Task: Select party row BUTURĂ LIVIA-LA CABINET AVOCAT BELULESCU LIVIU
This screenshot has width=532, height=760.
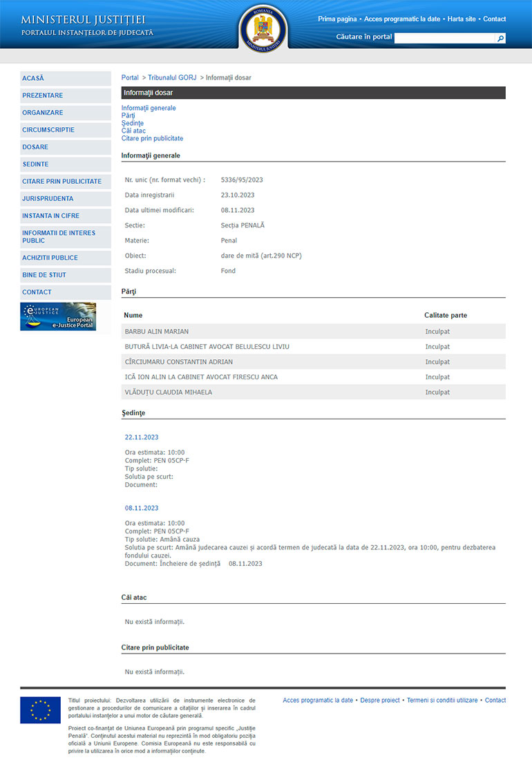Action: [314, 347]
